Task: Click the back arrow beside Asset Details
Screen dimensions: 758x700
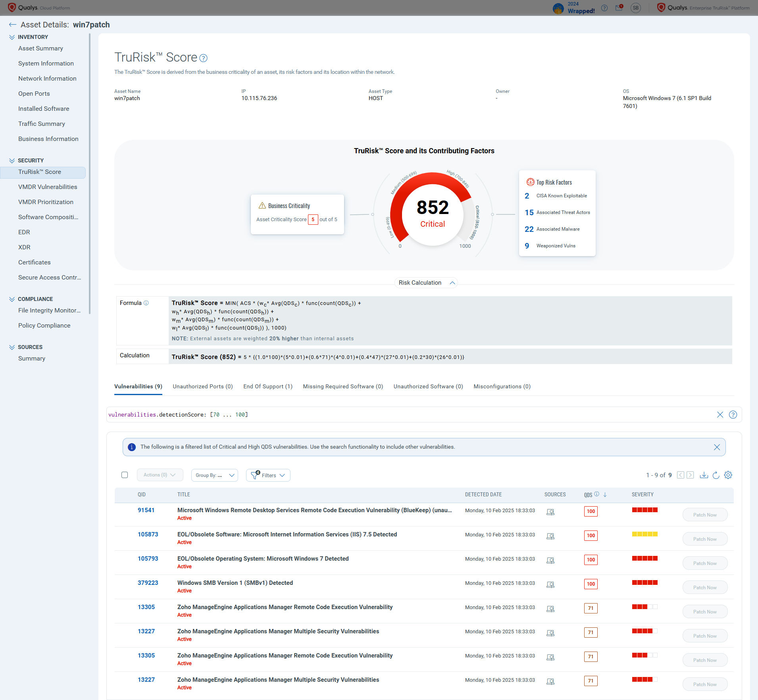Action: 12,25
